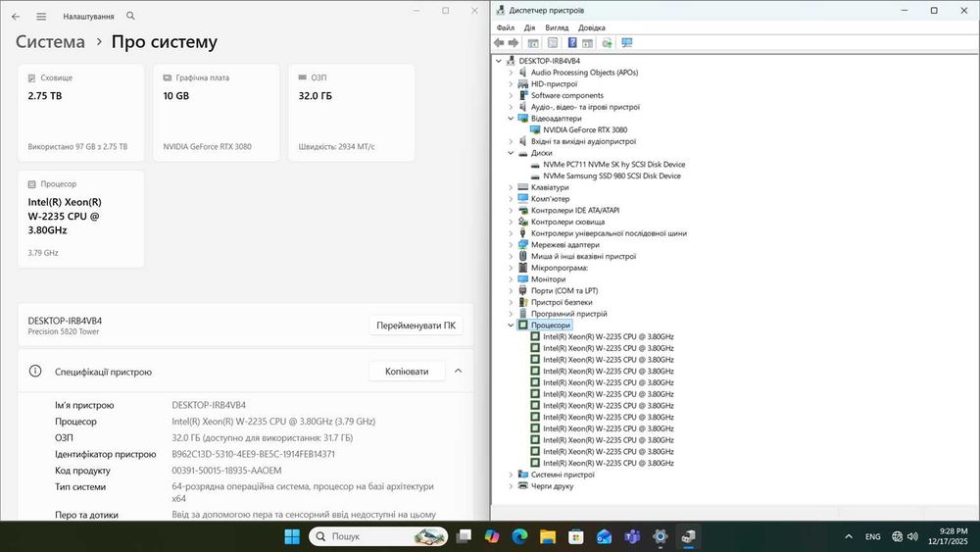Viewport: 980px width, 552px height.
Task: Open the Файл menu
Action: coord(505,27)
